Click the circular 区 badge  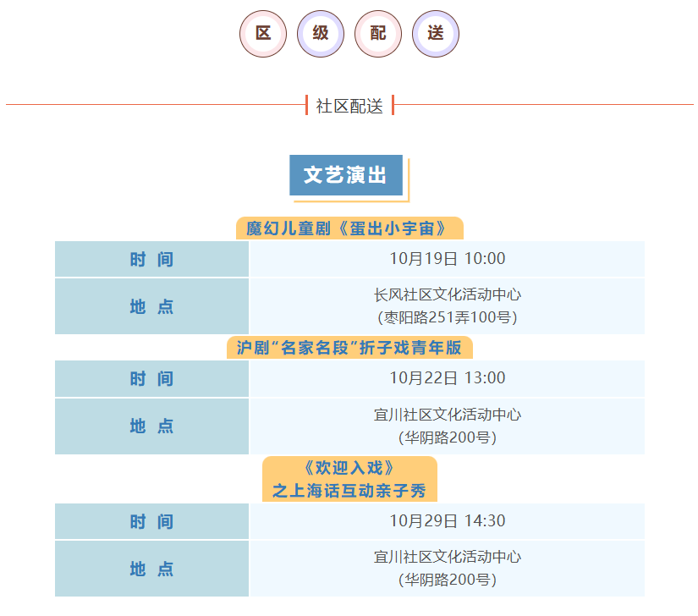(x=263, y=34)
